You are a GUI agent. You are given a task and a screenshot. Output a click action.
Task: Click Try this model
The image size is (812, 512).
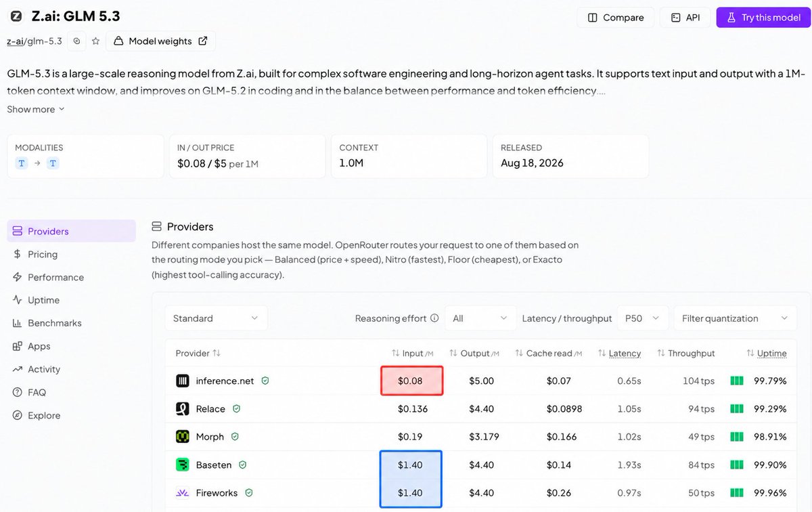(x=763, y=18)
